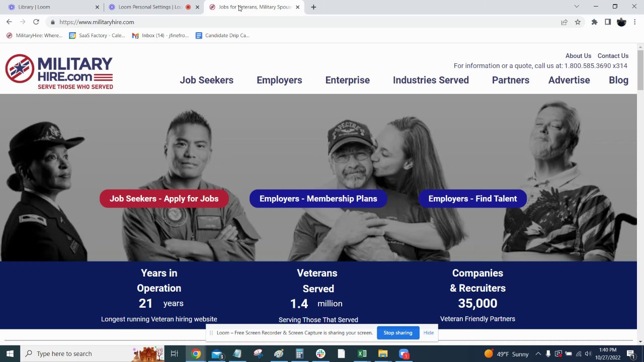Open the Zoom taskbar icon with badge

click(x=404, y=353)
